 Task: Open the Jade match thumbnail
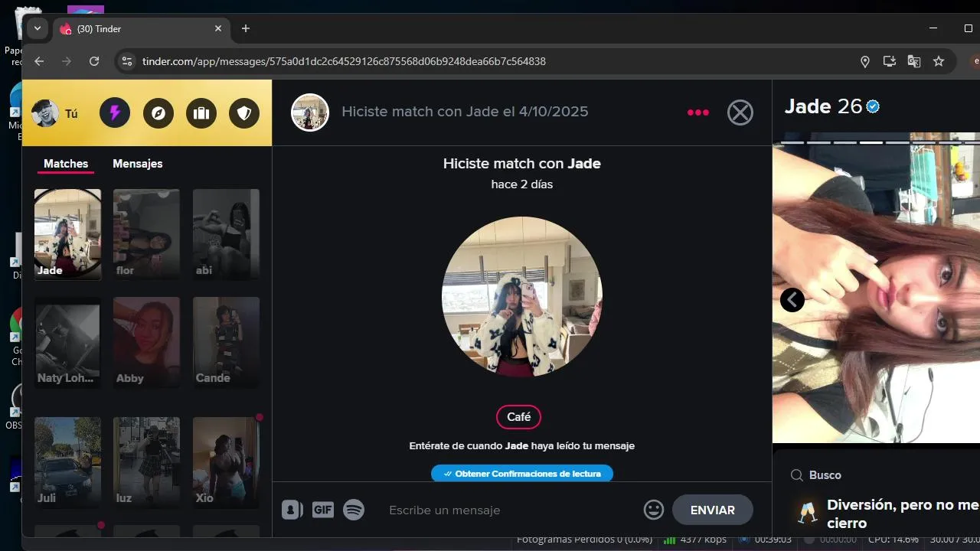pyautogui.click(x=67, y=234)
